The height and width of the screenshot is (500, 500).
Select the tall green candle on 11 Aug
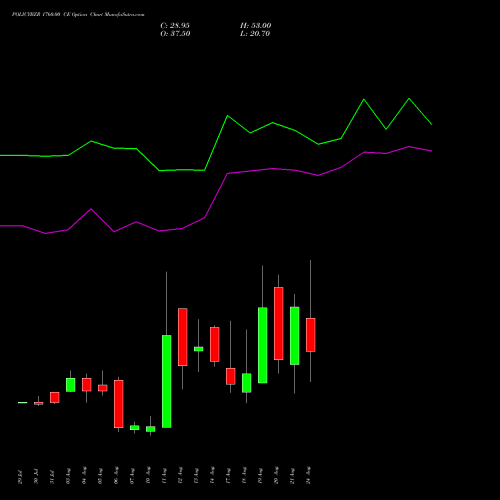(x=167, y=381)
